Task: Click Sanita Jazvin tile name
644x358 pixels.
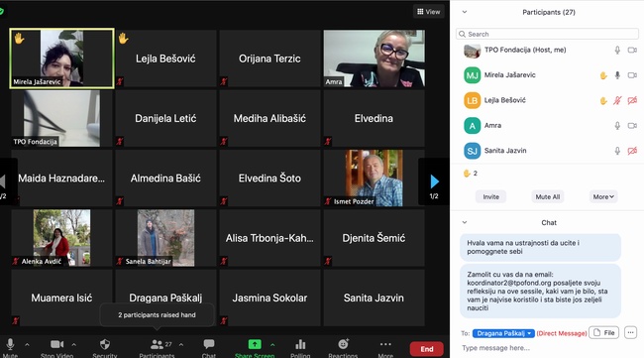Action: point(374,298)
